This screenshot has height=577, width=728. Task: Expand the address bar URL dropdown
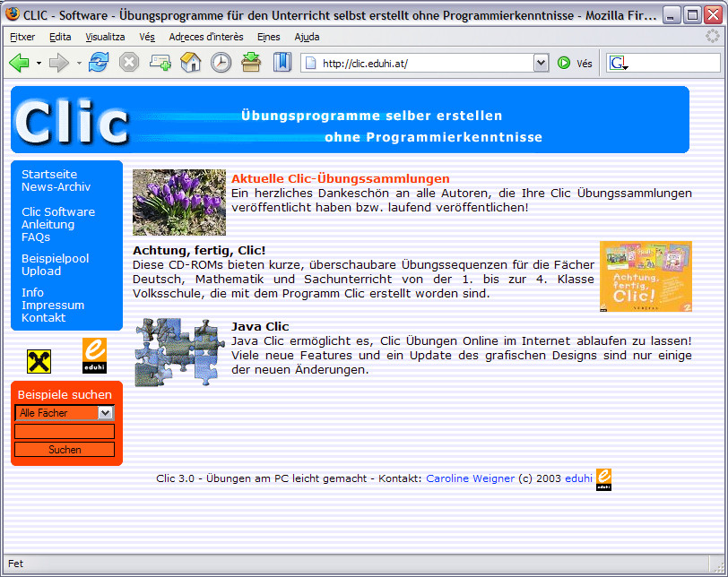point(541,63)
